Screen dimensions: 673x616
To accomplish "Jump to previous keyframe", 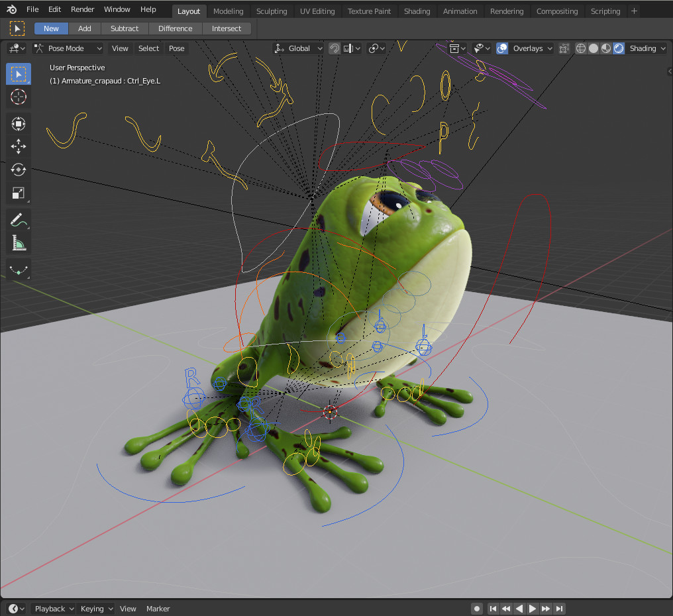I will point(507,609).
